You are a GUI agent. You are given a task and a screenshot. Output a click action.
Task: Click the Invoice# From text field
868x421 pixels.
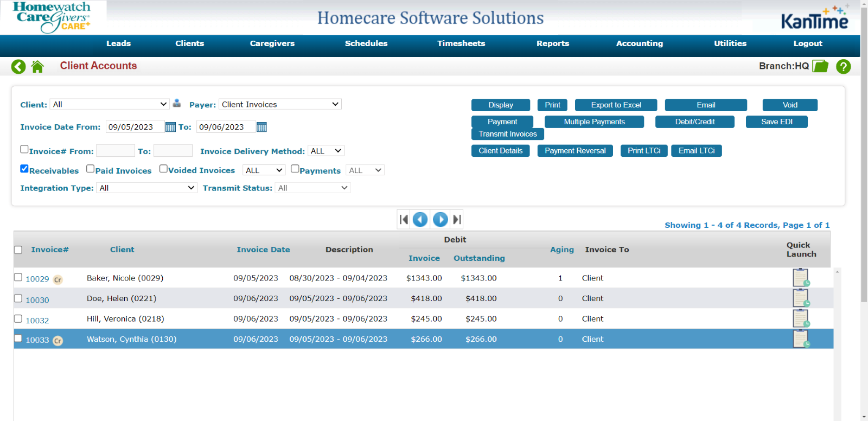pyautogui.click(x=116, y=151)
